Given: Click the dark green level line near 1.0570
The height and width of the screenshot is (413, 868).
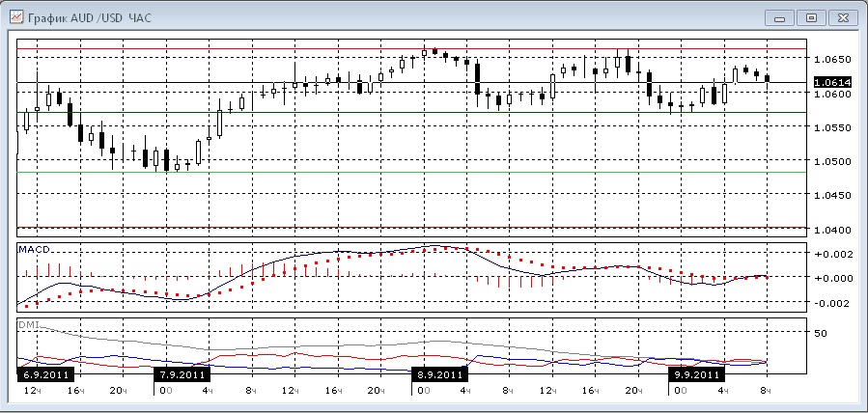Looking at the screenshot, I should tap(412, 113).
